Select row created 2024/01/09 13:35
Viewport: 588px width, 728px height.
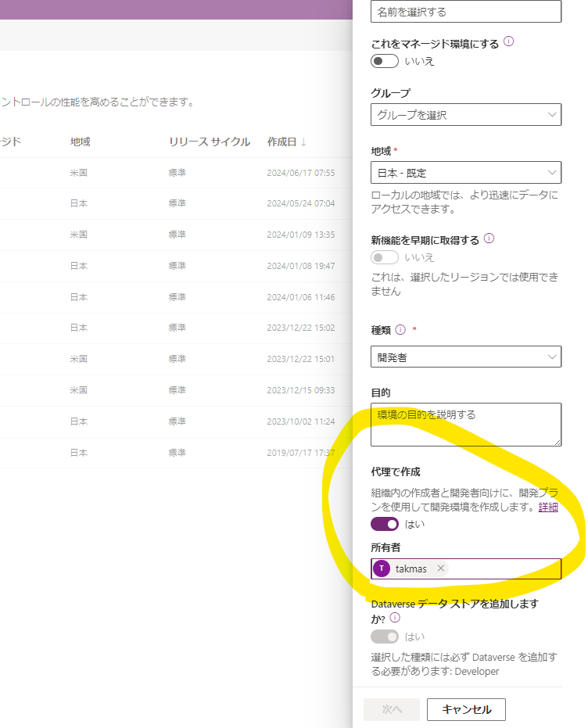(x=177, y=235)
